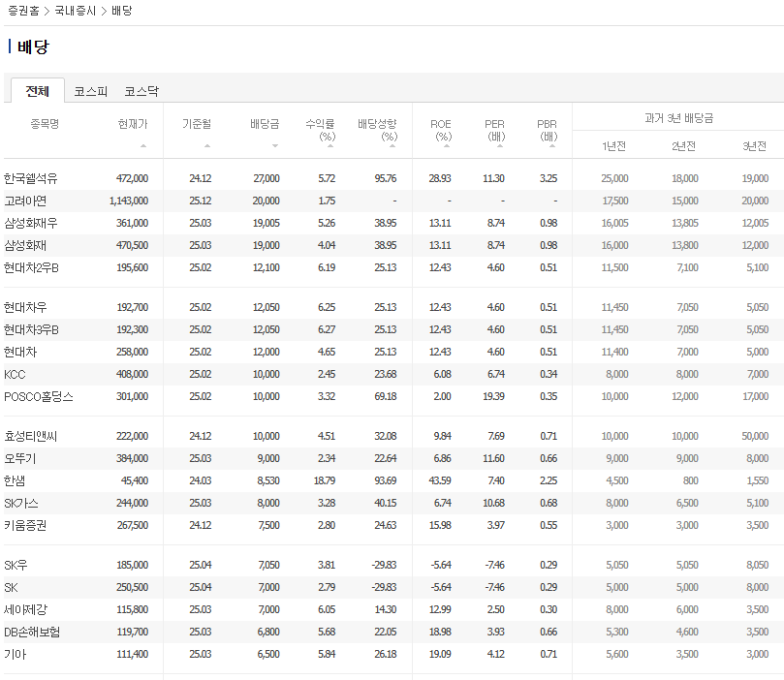Sort table by 수익률 arrow
784x680 pixels.
pyautogui.click(x=329, y=146)
